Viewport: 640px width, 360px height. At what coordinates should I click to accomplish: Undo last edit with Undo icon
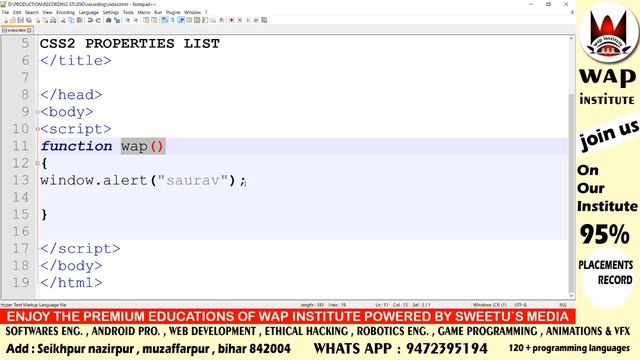pyautogui.click(x=90, y=20)
